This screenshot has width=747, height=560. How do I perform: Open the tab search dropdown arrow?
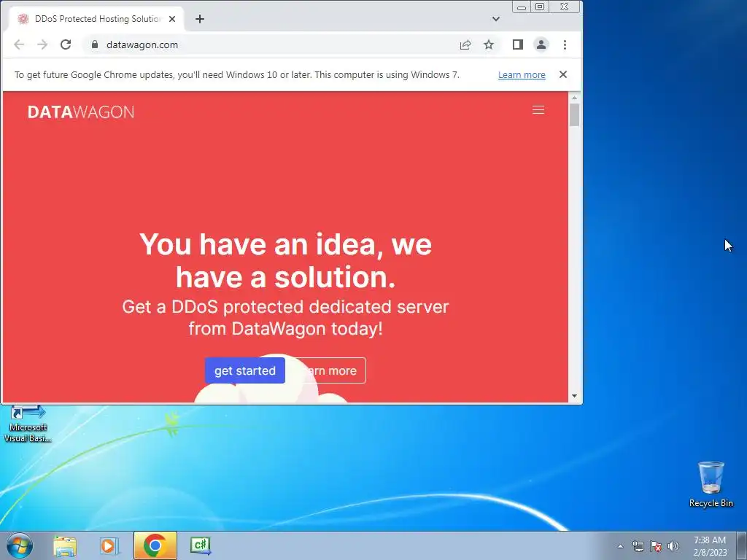496,19
